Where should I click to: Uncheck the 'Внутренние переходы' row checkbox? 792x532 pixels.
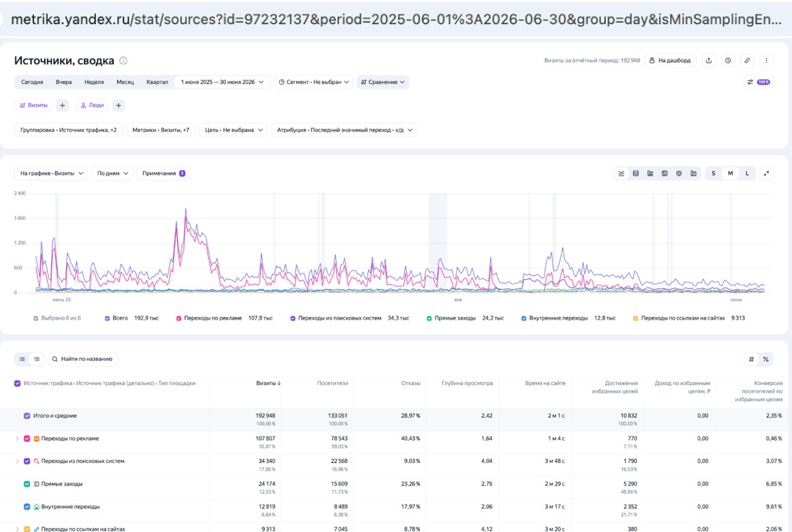coord(27,507)
